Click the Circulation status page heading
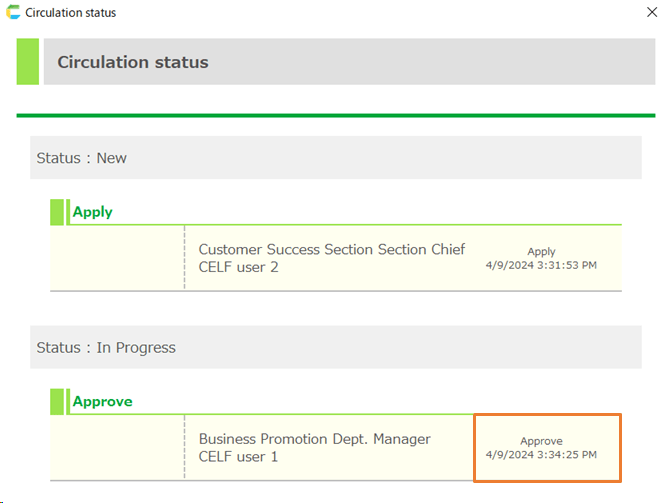Screen dimensions: 666x503 133,62
